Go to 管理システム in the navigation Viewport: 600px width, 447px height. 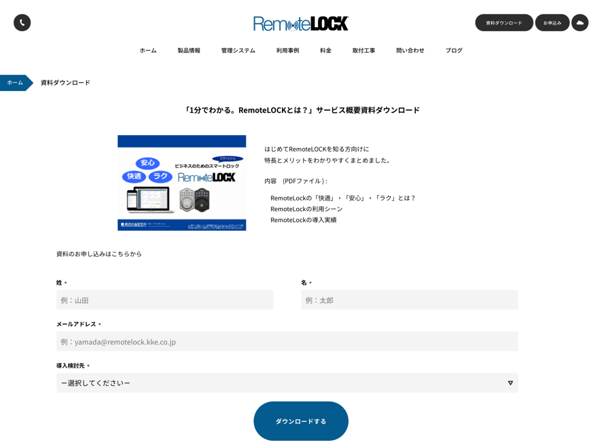238,50
